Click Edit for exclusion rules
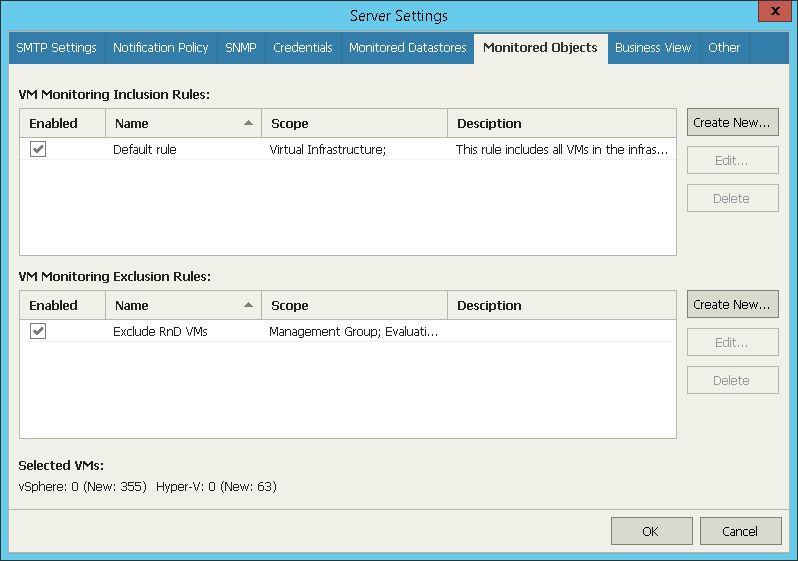The width and height of the screenshot is (798, 561). point(732,342)
